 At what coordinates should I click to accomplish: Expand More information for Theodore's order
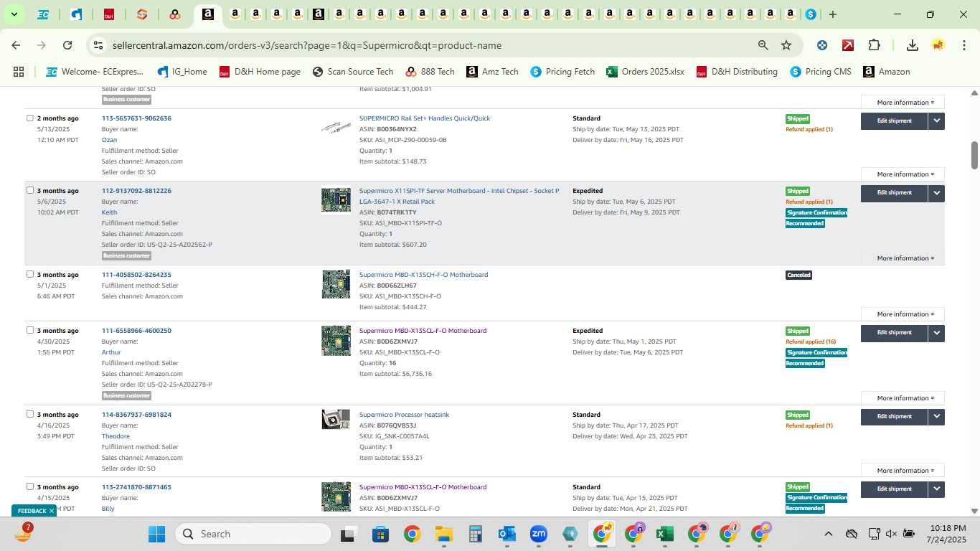click(x=902, y=471)
